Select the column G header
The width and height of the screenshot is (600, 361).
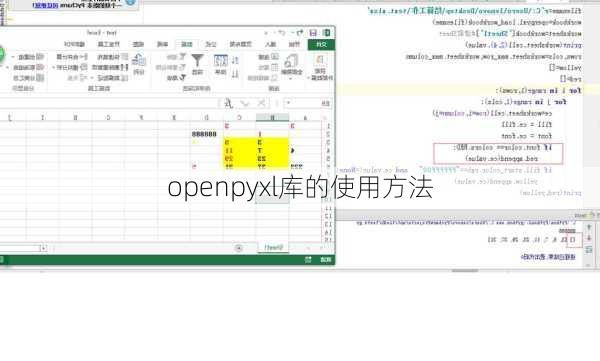coord(108,118)
